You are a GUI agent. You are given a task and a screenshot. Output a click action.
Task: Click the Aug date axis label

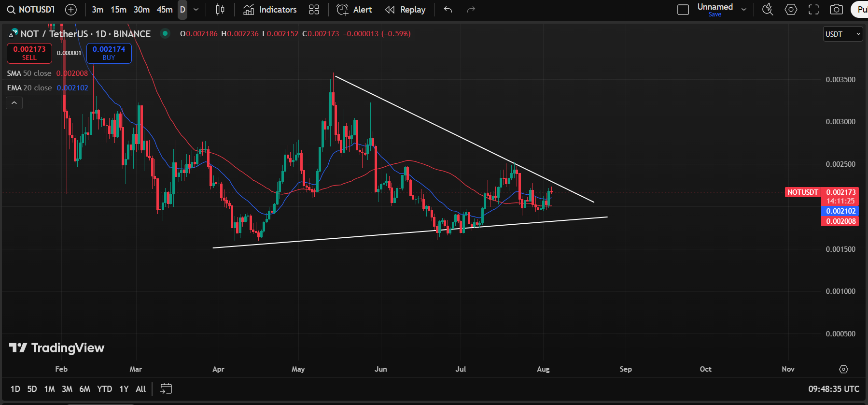(543, 369)
